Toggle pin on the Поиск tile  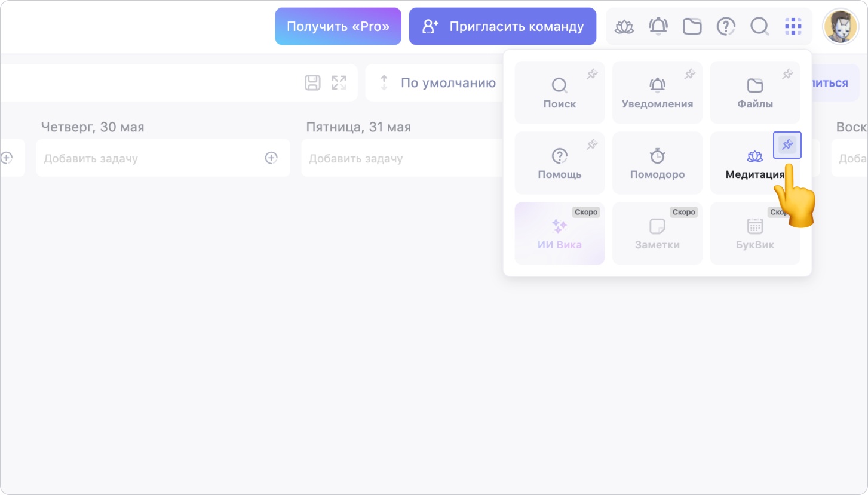(x=592, y=75)
